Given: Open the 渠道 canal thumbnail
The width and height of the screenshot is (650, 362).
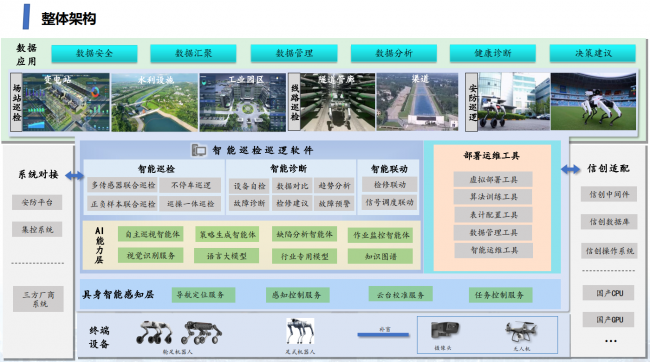Looking at the screenshot, I should click(417, 102).
